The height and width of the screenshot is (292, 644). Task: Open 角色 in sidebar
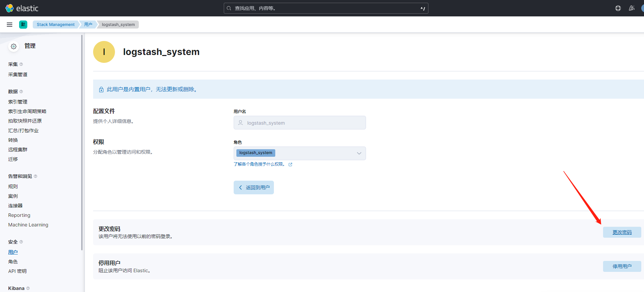(13, 262)
